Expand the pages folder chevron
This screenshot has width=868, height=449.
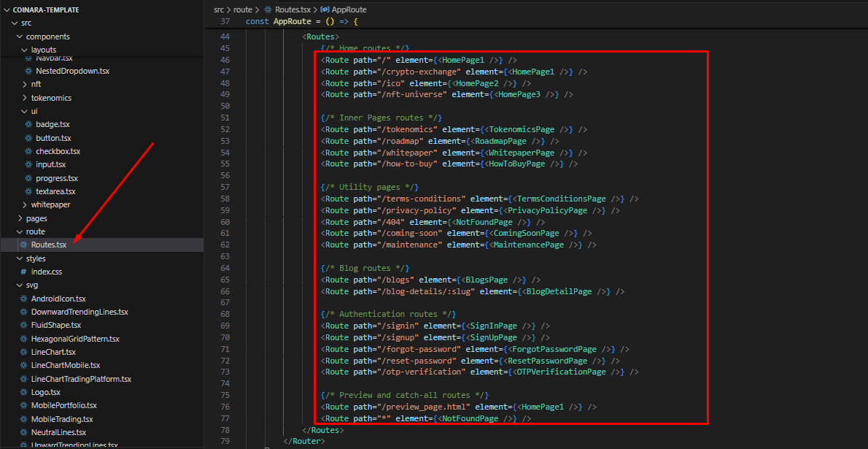(x=20, y=218)
